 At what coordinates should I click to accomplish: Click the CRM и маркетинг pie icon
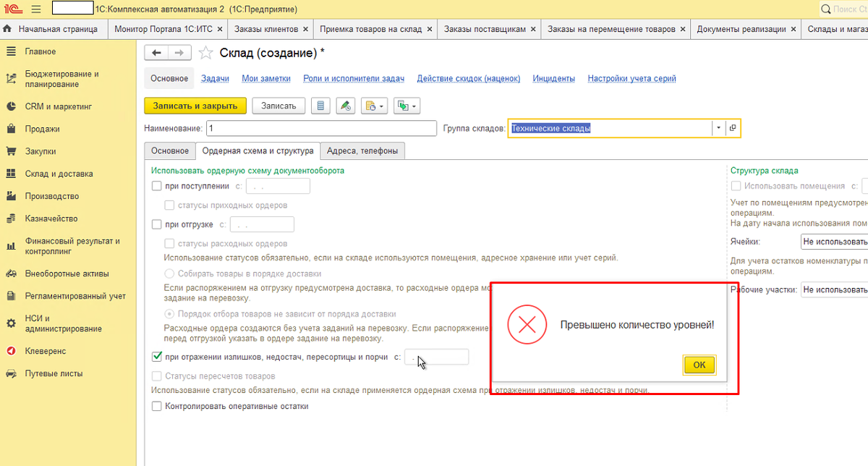[x=11, y=106]
